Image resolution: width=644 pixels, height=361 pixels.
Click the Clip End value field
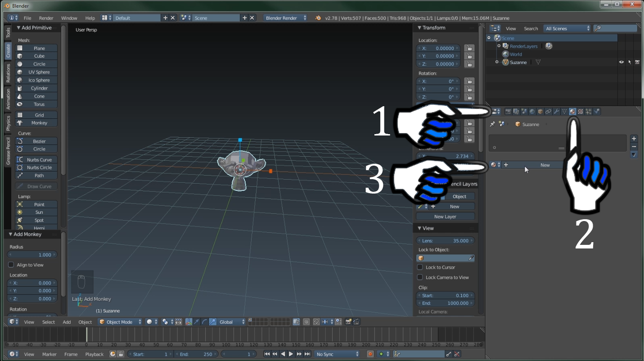pos(445,303)
